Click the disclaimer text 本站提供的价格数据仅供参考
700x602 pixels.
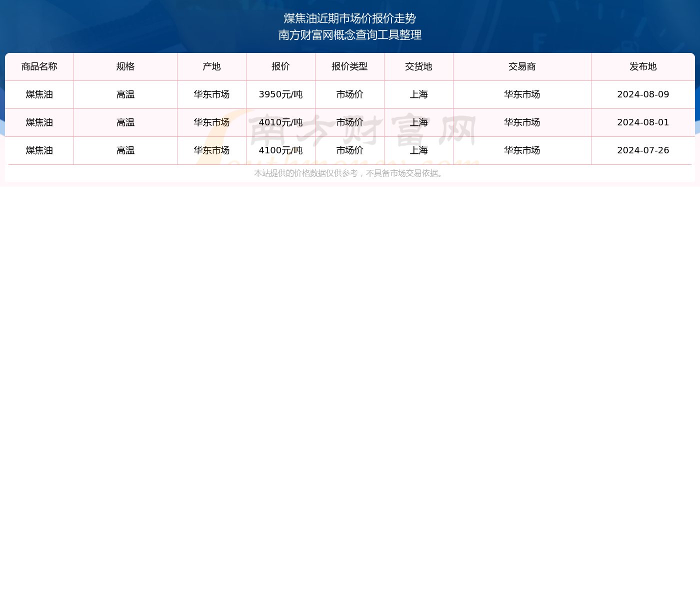click(306, 173)
